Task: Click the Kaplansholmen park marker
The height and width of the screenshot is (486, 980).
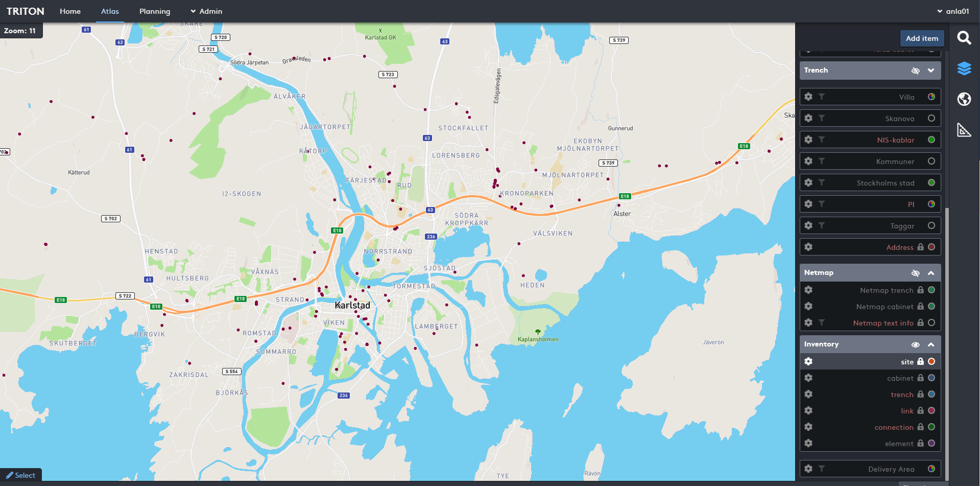Action: click(538, 332)
